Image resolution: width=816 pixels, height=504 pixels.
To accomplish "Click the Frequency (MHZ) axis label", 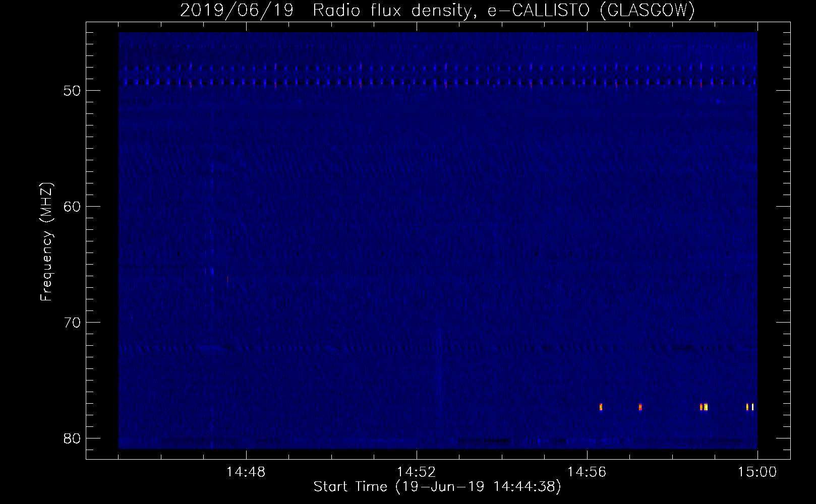I will click(x=46, y=242).
